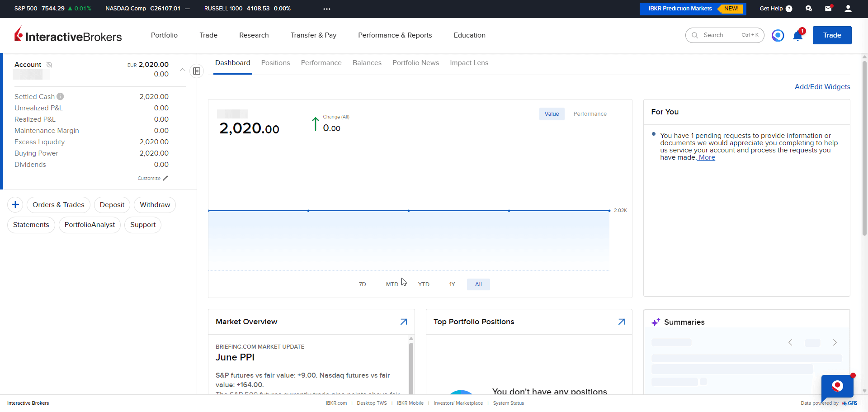The width and height of the screenshot is (868, 412).
Task: Switch to the Portfolio News tab
Action: [415, 63]
